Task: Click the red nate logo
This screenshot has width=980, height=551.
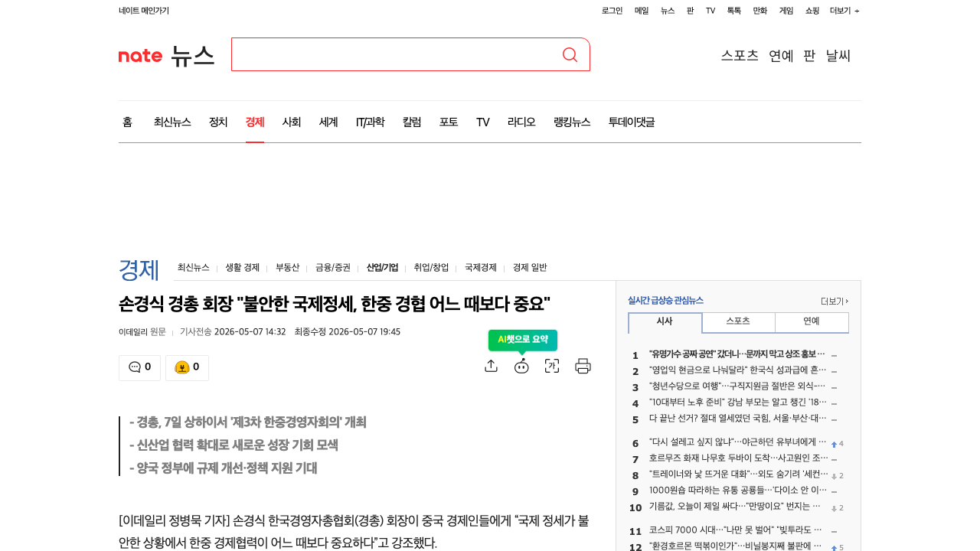Action: [x=140, y=55]
